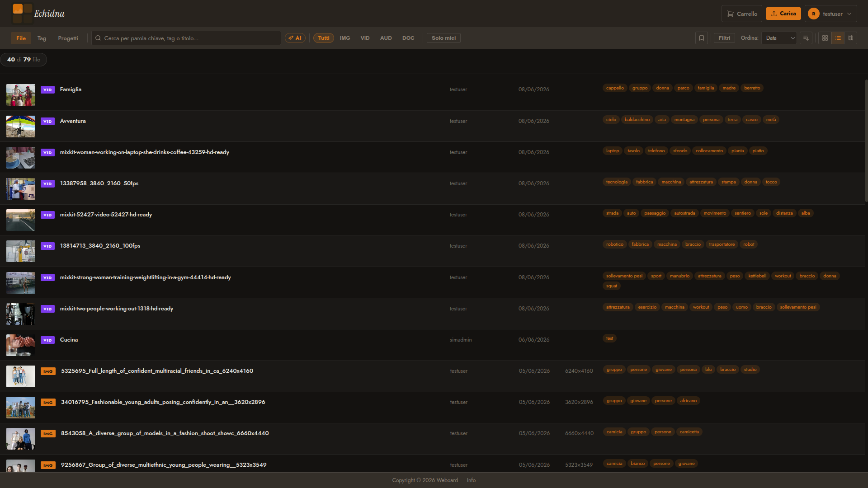
Task: Click the 6240×4160 resolution value
Action: [579, 371]
